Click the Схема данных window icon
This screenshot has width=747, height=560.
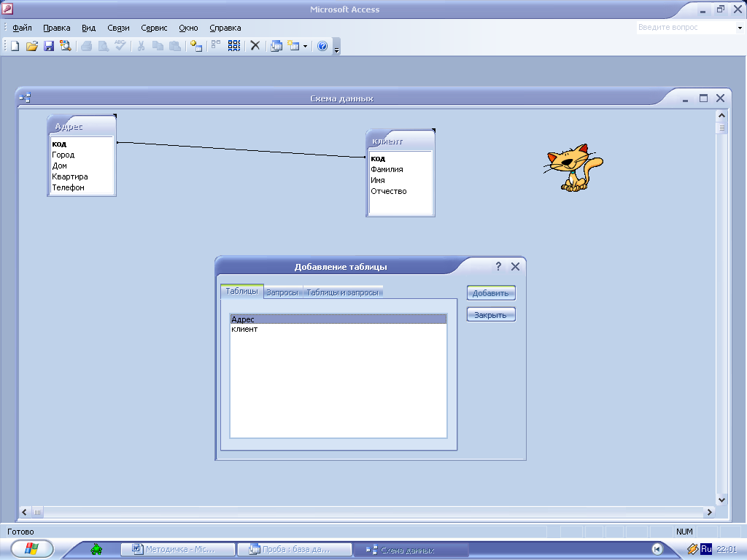pos(25,98)
